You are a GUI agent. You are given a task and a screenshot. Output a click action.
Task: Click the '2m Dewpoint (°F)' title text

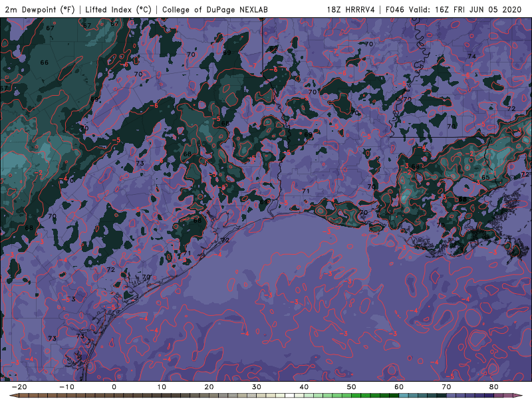point(40,10)
